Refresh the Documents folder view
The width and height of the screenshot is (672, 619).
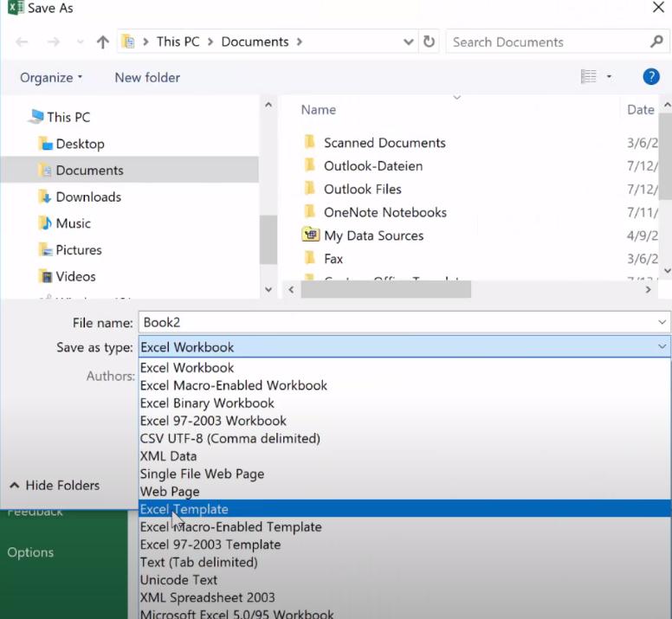429,42
